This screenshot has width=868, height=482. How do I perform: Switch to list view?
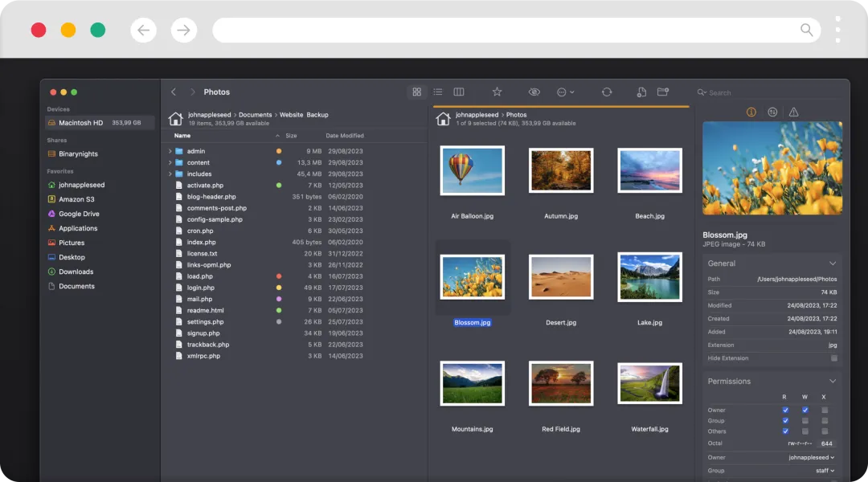pyautogui.click(x=438, y=92)
